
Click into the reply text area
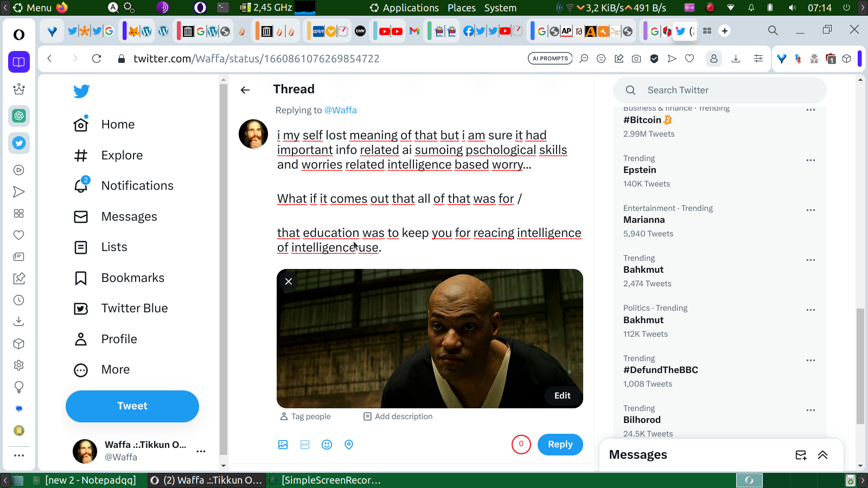[x=430, y=191]
